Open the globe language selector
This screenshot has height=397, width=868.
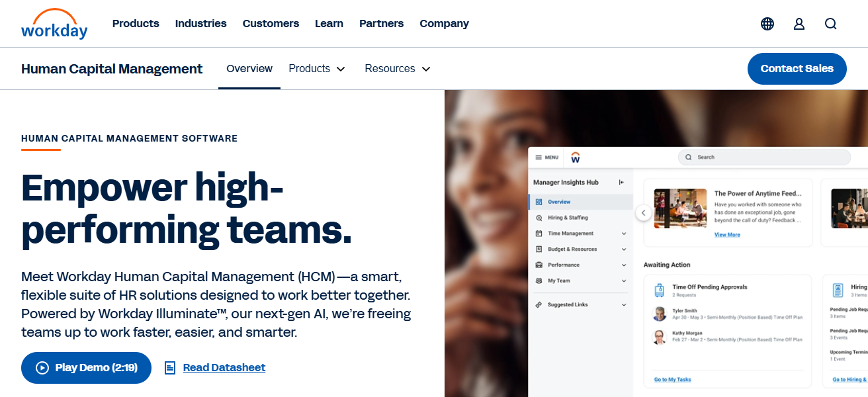click(x=767, y=24)
